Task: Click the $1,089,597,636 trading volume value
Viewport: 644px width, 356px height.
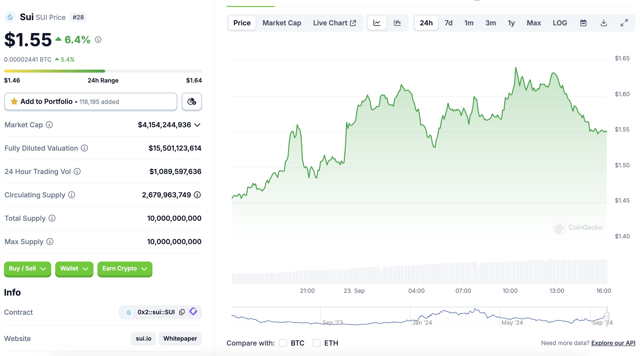Action: click(175, 172)
